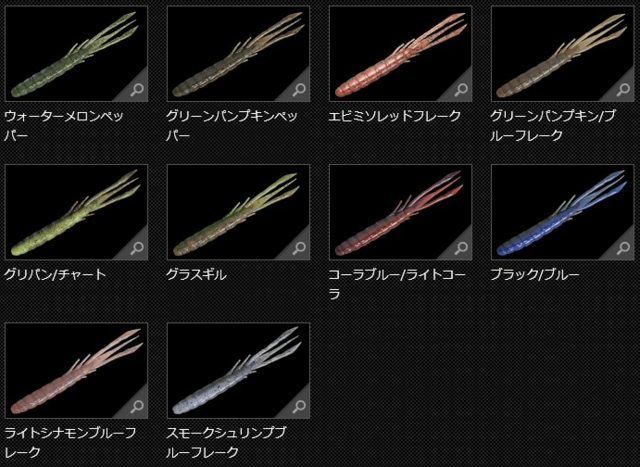This screenshot has width=640, height=467.
Task: Click the コーラブルー/ライトコーラ color name text
Action: (x=397, y=284)
